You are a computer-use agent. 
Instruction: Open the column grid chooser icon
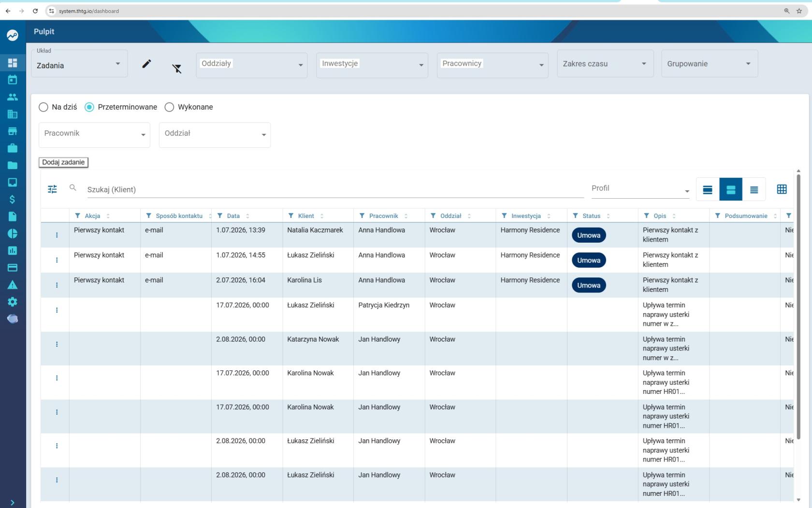(782, 189)
